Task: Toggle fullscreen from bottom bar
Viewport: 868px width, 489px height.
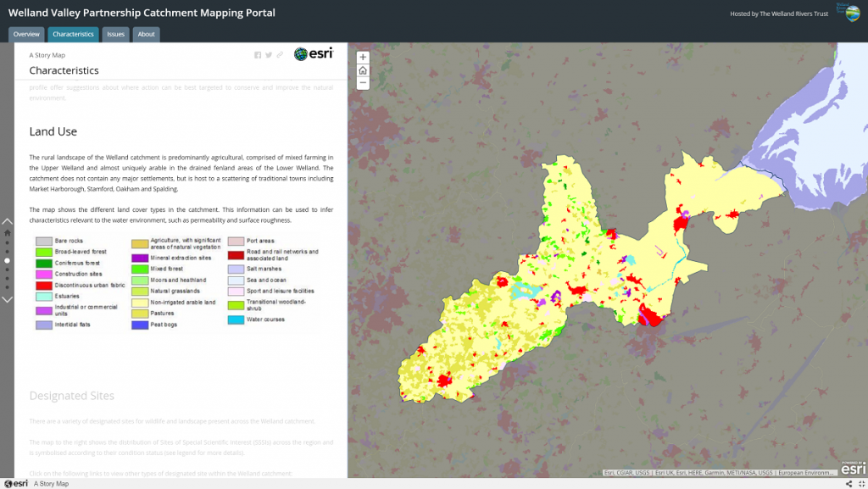Action: (860, 484)
